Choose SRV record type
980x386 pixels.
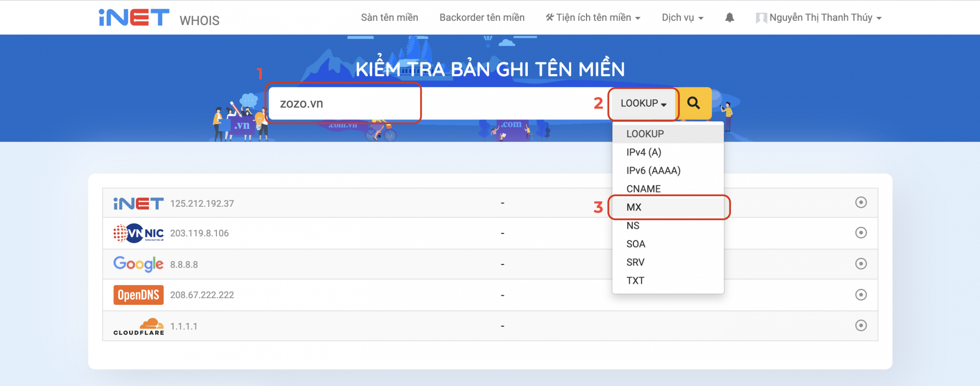coord(668,262)
